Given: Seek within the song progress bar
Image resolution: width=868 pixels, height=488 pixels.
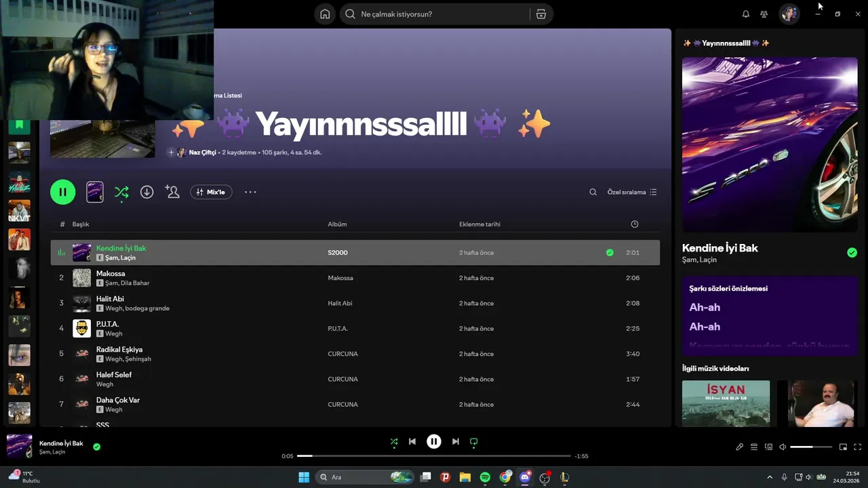Looking at the screenshot, I should [x=434, y=456].
